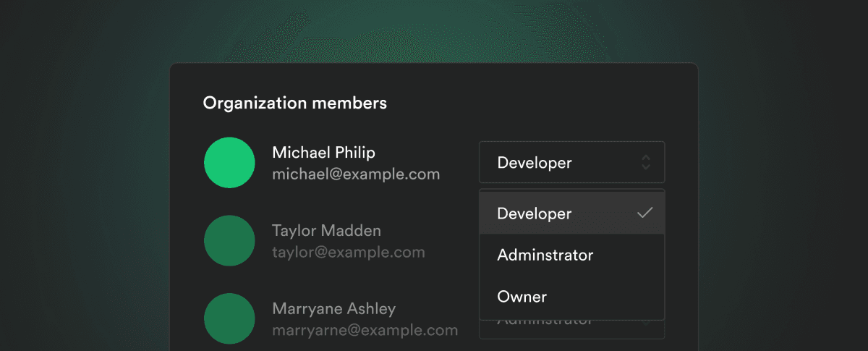Click the Organization members heading
The image size is (868, 351).
(x=294, y=103)
